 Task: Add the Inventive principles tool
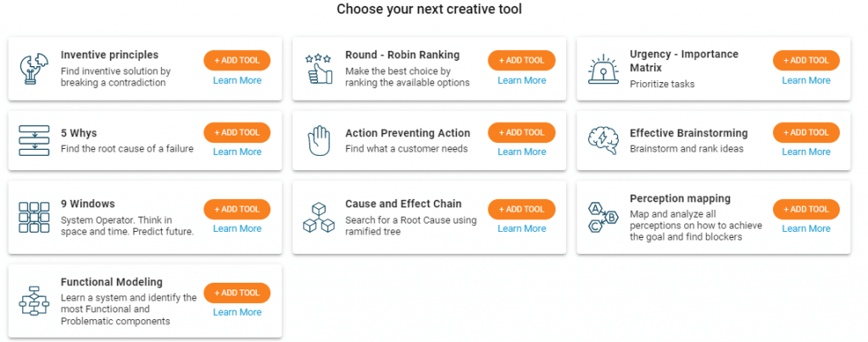point(237,60)
